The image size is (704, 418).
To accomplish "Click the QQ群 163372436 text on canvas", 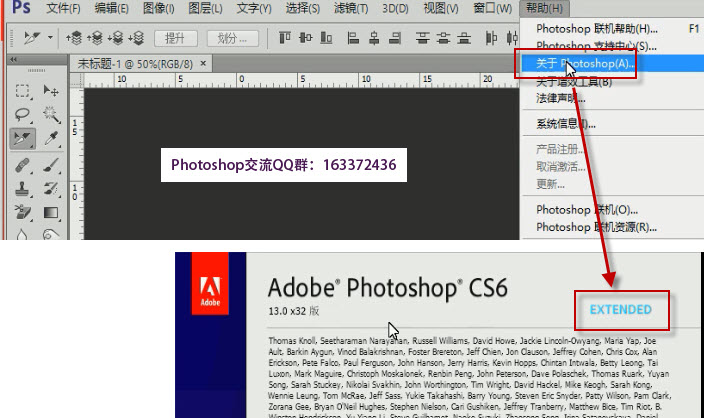I will (x=284, y=165).
